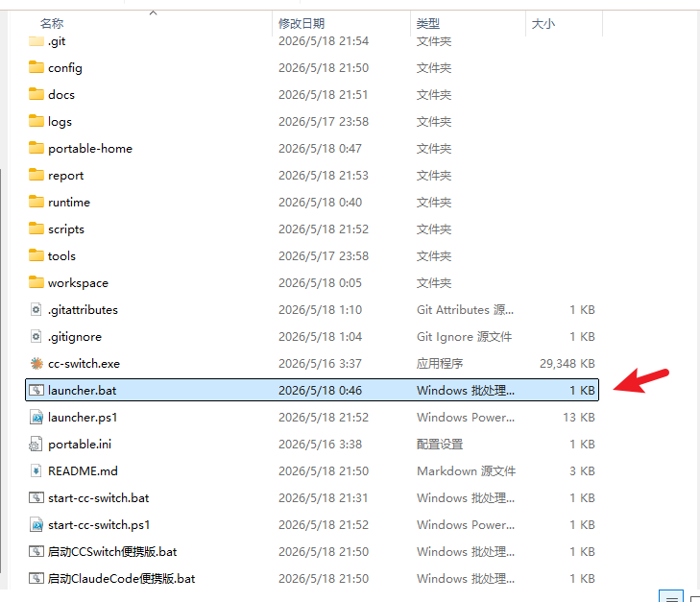This screenshot has width=700, height=602.
Task: Select the portable-home folder name
Action: pos(90,148)
